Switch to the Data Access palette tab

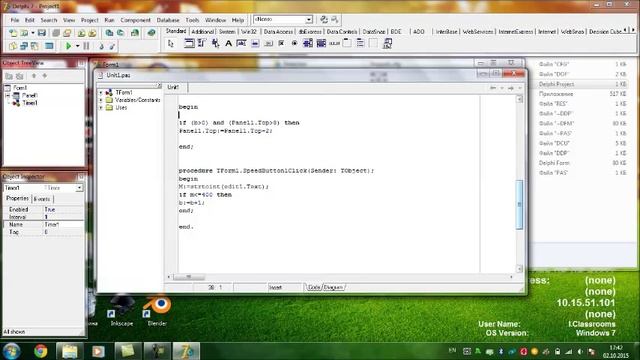tap(278, 31)
